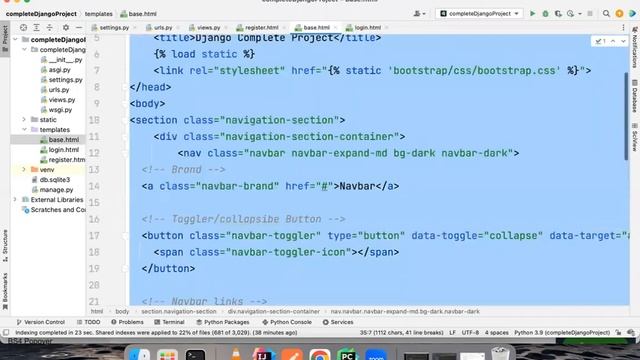640x360 pixels.
Task: Switch to views.py editor tab
Action: 204,27
